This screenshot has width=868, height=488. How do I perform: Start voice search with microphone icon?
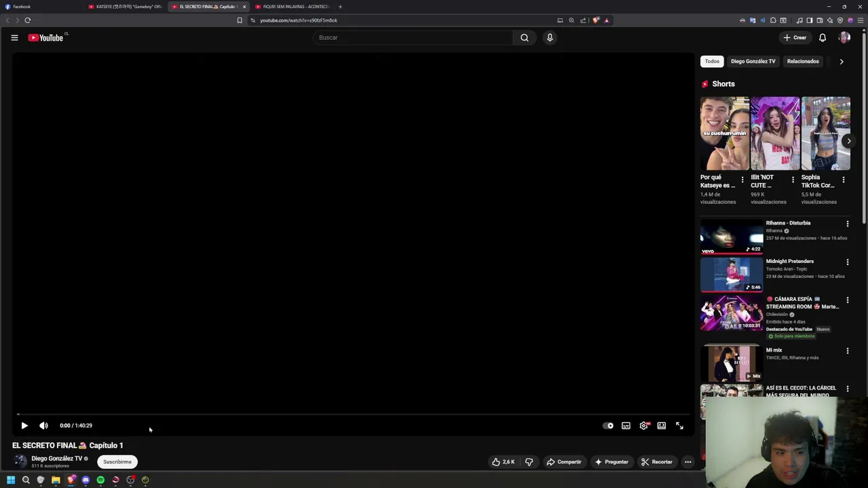tap(550, 38)
